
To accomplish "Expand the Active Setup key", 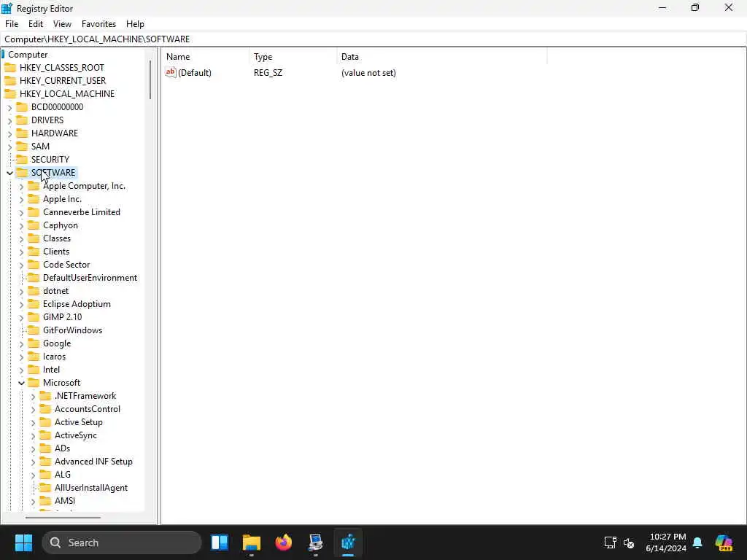I will 33,422.
